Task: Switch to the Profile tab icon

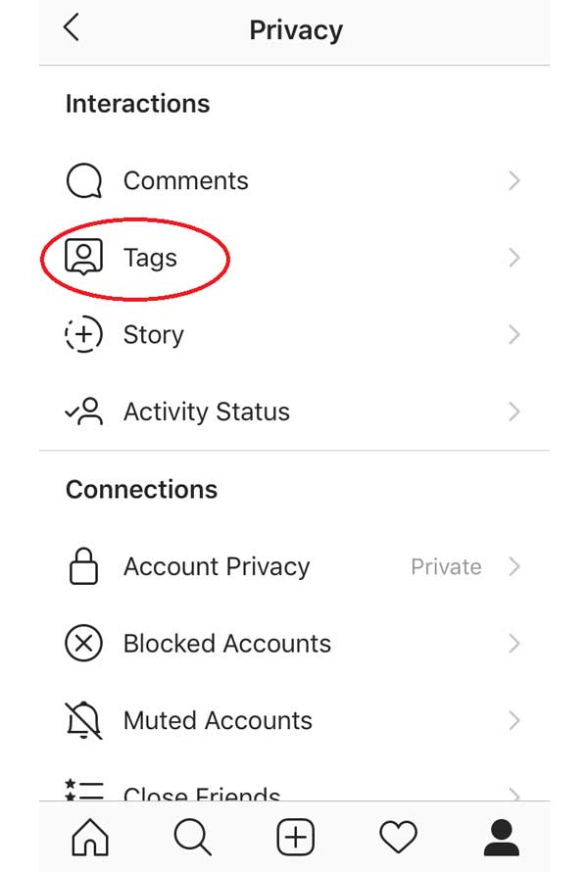Action: [x=501, y=837]
